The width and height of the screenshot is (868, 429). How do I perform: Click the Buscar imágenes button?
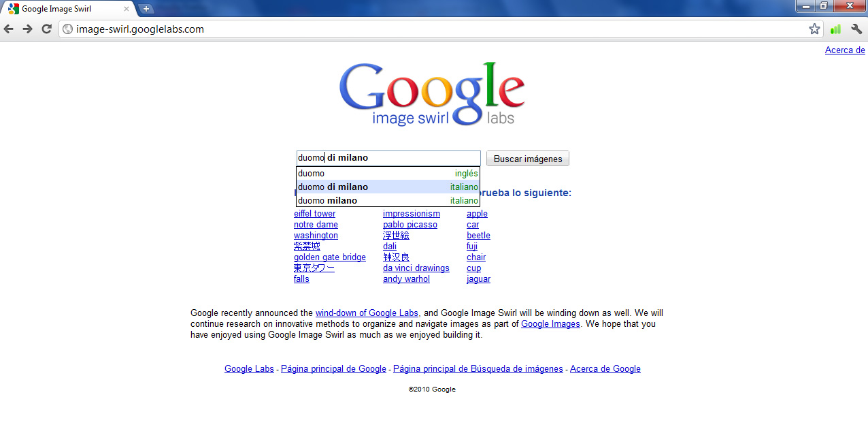tap(528, 159)
